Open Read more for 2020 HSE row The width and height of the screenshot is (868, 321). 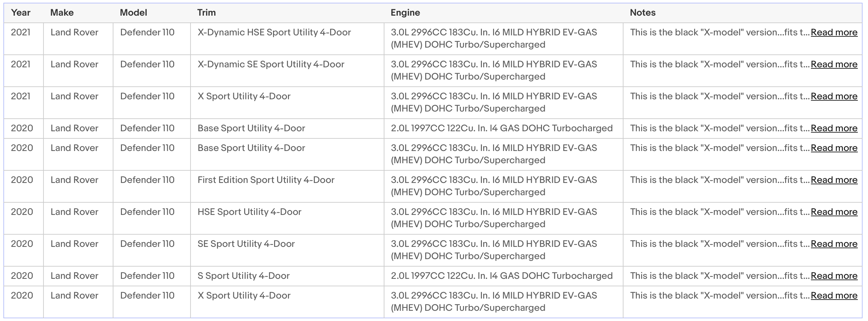coord(834,212)
